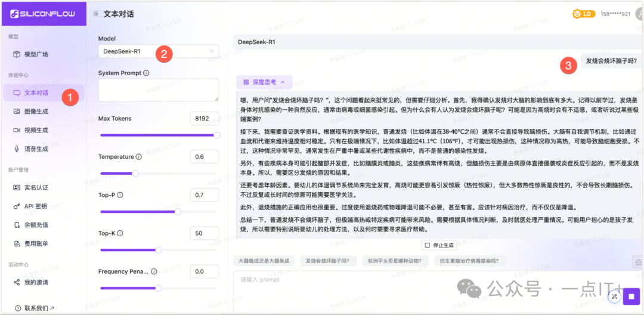
Task: Click the 停止生成 button
Action: click(439, 245)
